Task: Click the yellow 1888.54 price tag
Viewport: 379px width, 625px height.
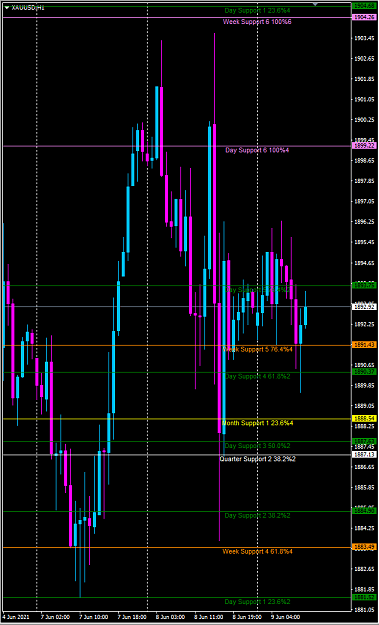Action: pos(364,419)
